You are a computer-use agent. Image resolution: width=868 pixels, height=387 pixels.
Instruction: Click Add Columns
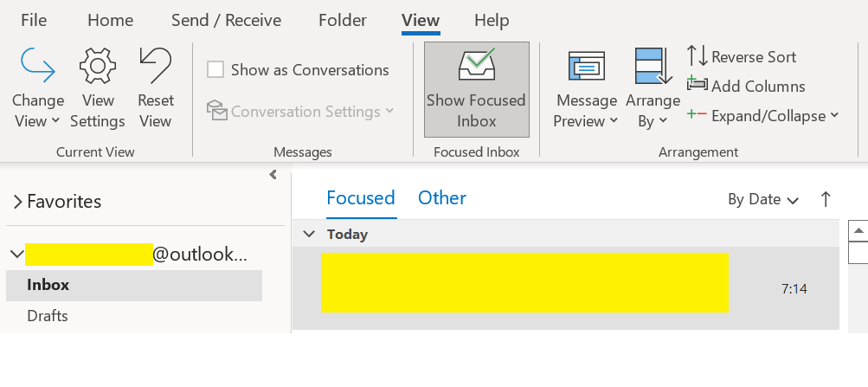click(746, 86)
